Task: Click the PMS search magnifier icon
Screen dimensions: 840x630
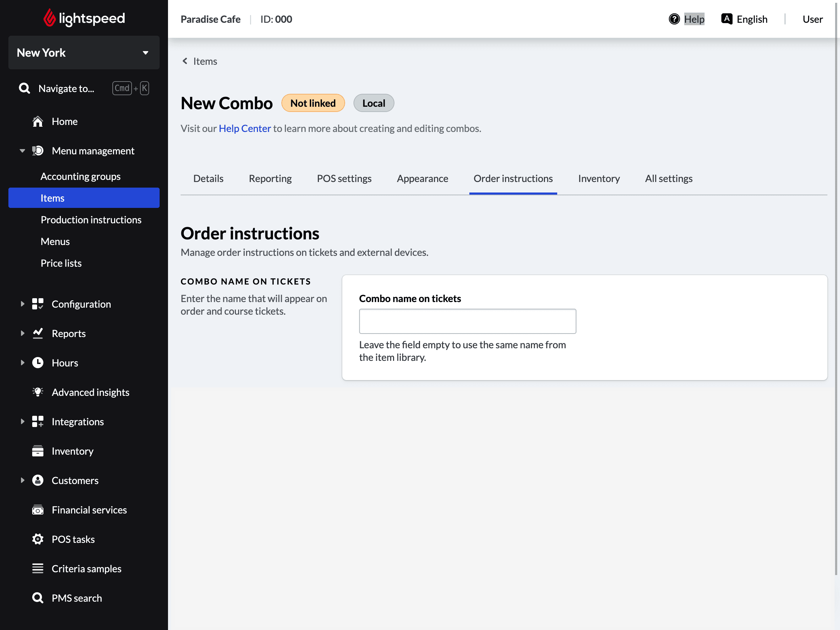Action: 37,598
